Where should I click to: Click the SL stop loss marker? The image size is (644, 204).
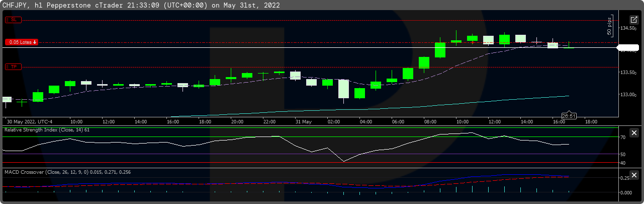click(x=13, y=20)
